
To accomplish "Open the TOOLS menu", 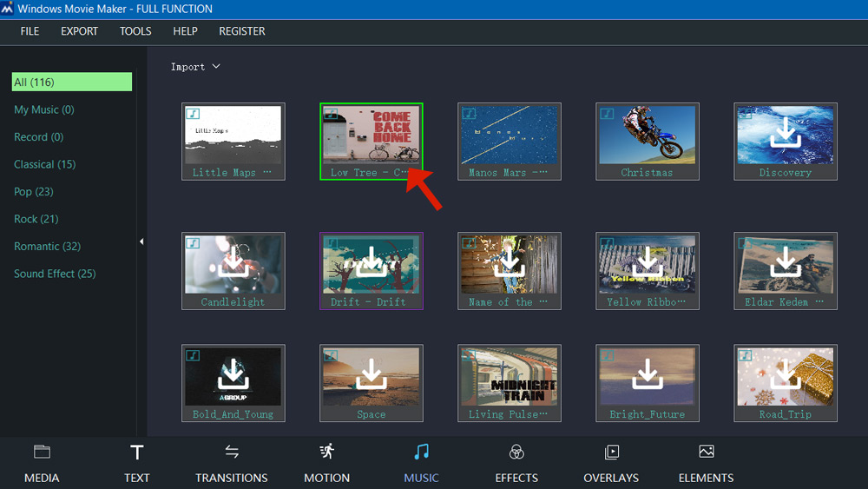I will pos(135,31).
